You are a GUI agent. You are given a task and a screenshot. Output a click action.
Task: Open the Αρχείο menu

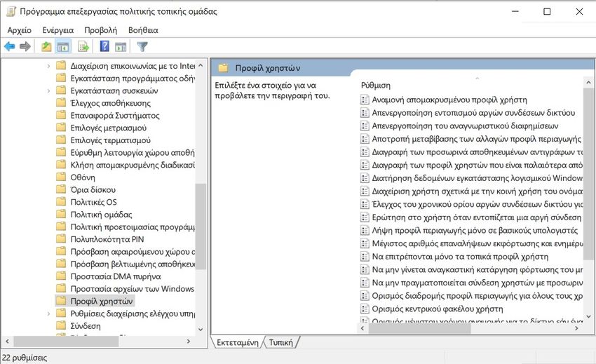(x=20, y=30)
